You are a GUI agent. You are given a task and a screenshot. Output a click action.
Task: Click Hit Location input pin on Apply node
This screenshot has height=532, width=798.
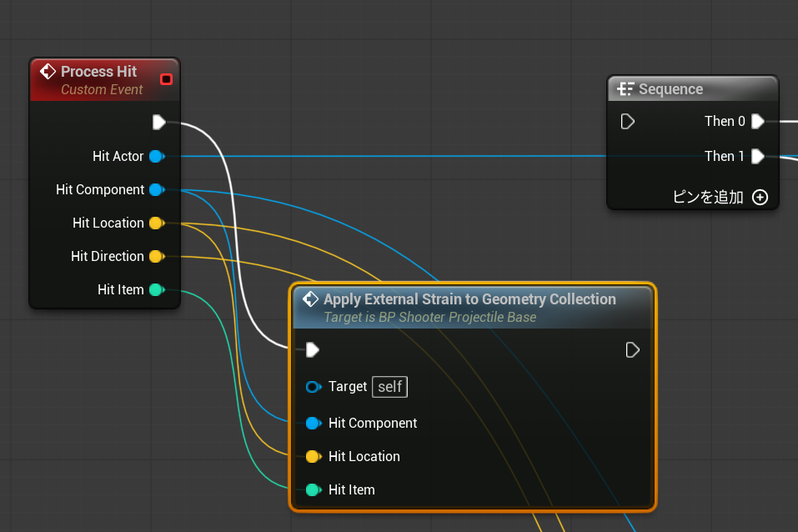(x=313, y=456)
